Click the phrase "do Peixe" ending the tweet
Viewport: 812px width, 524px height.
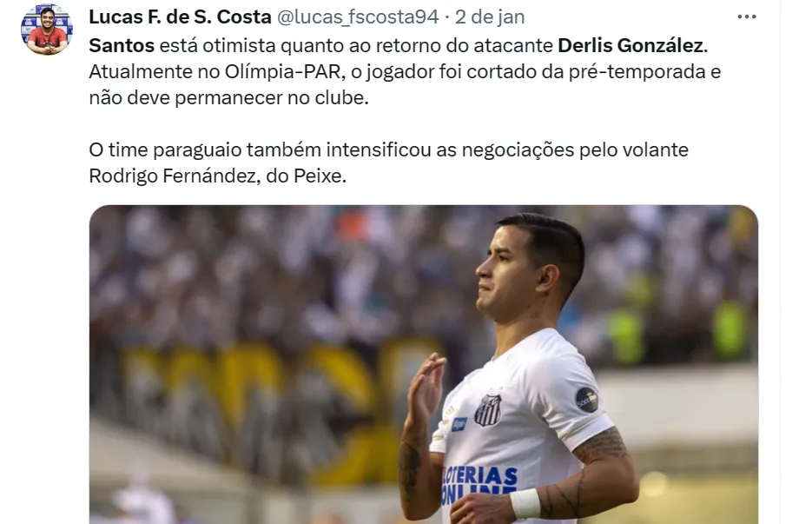click(x=306, y=176)
